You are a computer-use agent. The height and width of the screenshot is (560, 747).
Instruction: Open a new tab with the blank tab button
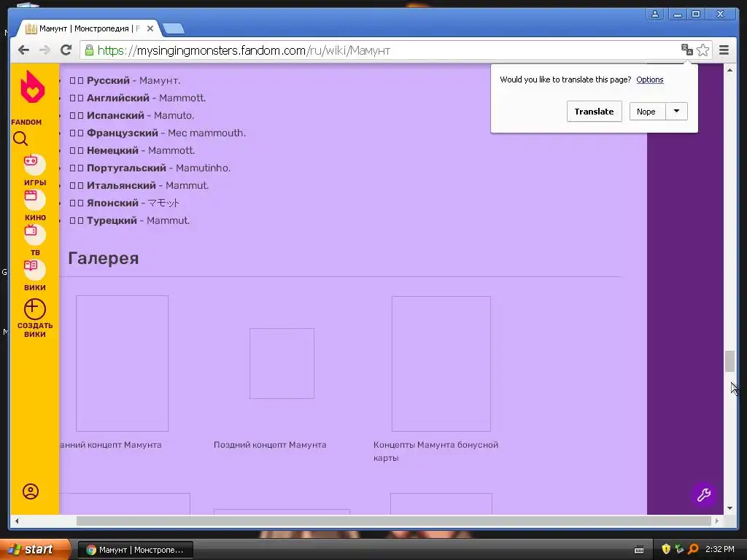point(174,29)
